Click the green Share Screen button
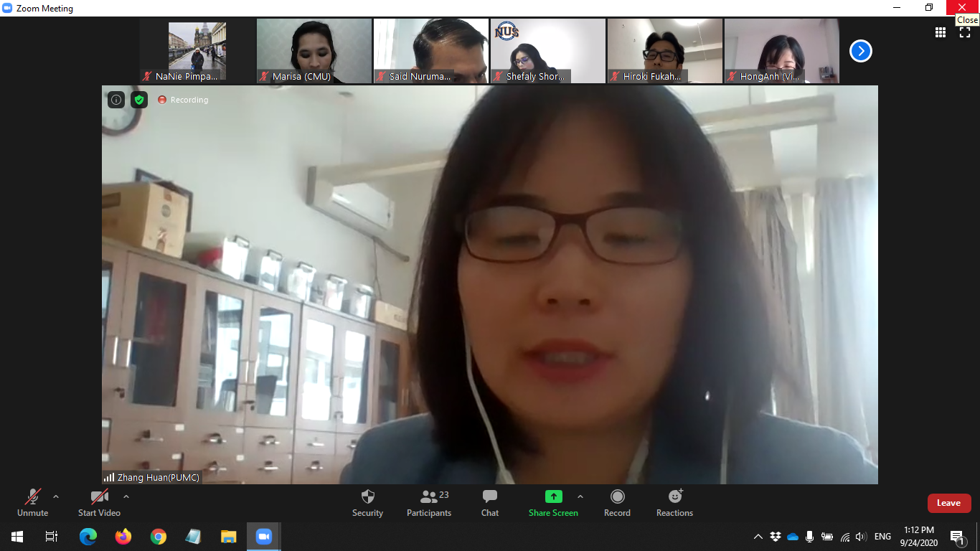The width and height of the screenshot is (980, 551). point(553,502)
